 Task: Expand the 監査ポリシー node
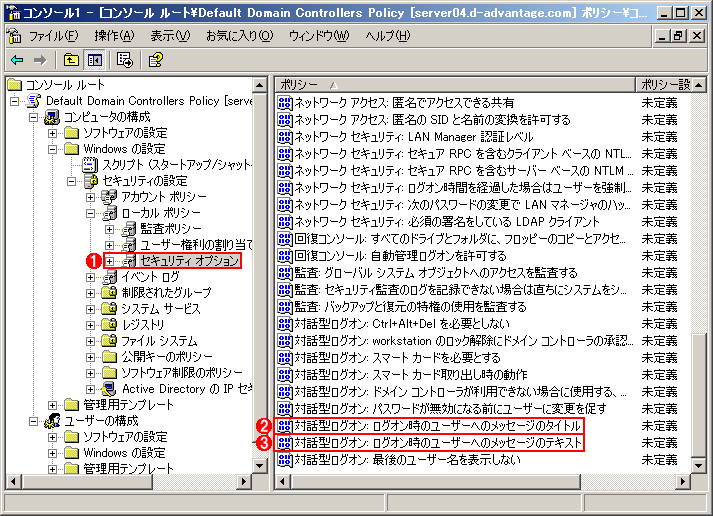click(x=110, y=229)
